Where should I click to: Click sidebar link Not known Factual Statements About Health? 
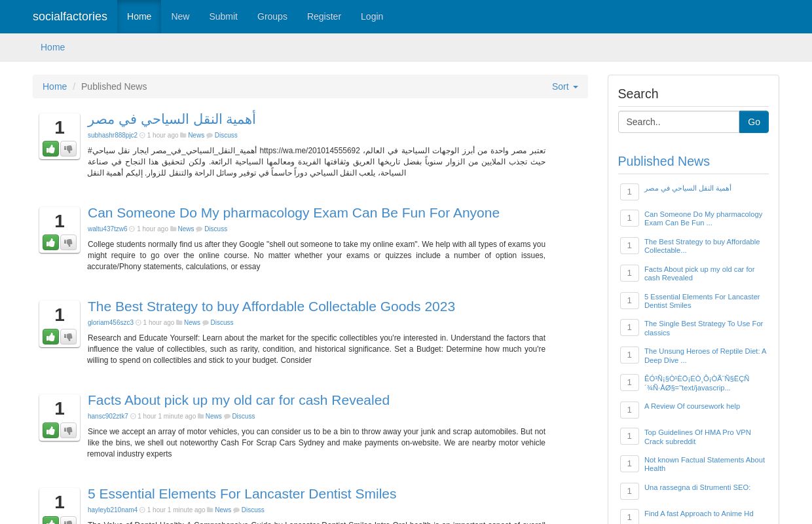[x=704, y=464]
